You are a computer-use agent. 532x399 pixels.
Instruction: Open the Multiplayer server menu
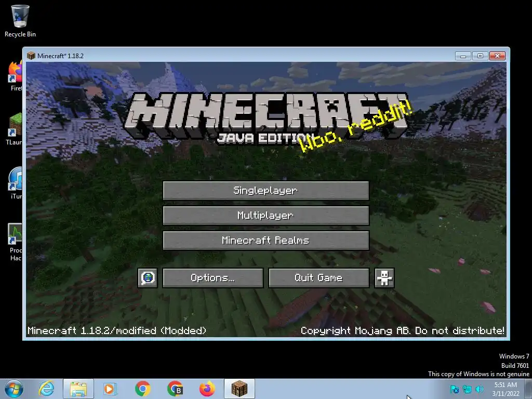point(265,216)
